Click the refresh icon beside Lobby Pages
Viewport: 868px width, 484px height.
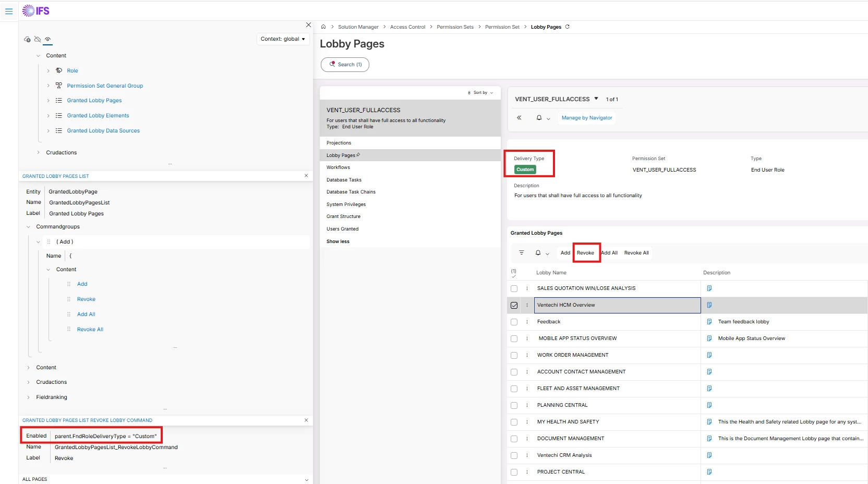click(568, 27)
